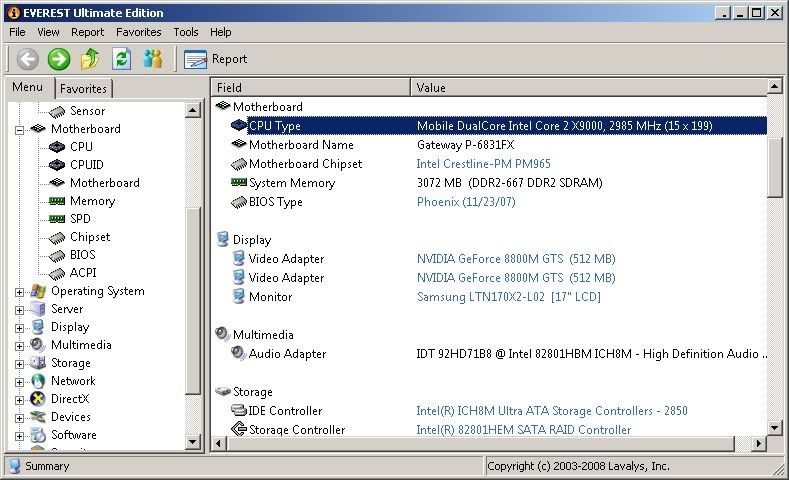789x480 pixels.
Task: Collapse the Motherboard tree node
Action: click(x=19, y=130)
